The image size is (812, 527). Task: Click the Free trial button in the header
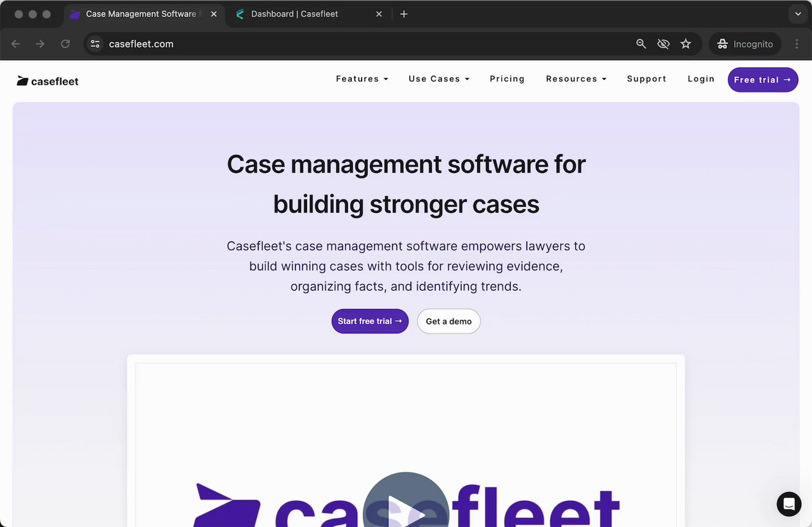tap(763, 79)
